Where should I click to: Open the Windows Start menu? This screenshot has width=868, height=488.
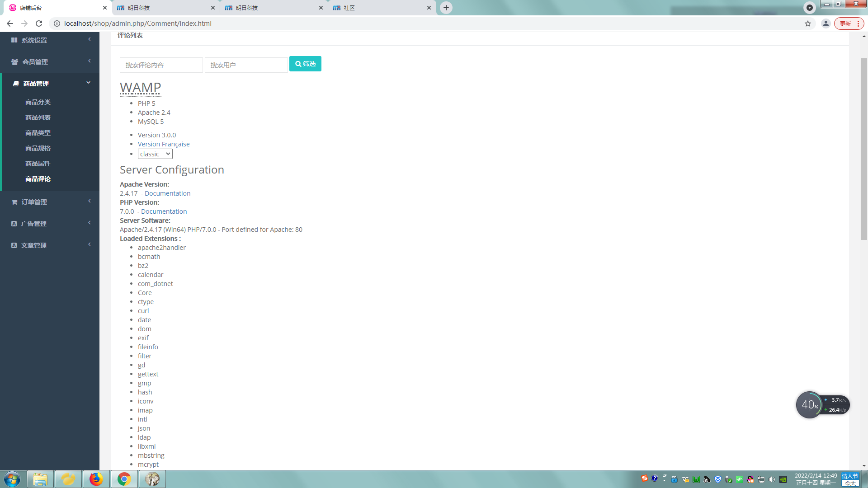click(12, 479)
